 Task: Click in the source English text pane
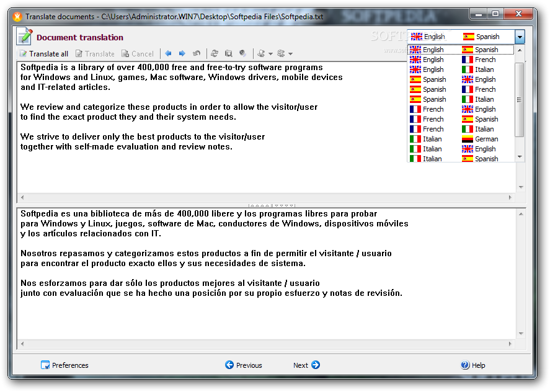coord(267,127)
